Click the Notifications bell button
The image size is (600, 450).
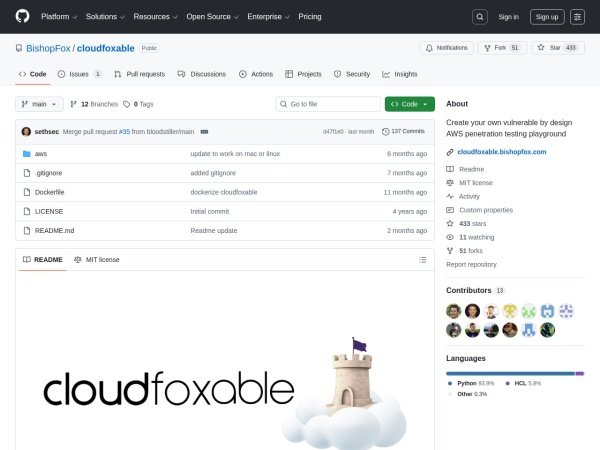[x=446, y=48]
